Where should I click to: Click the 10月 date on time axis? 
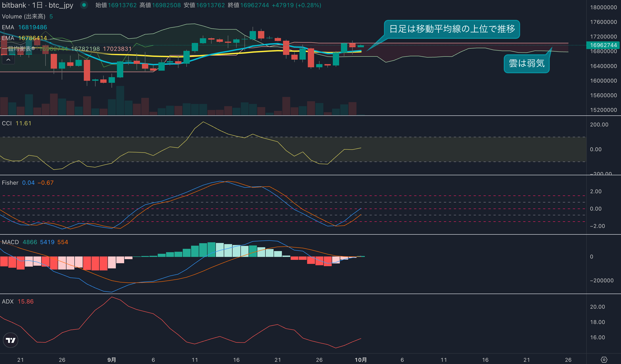point(361,360)
